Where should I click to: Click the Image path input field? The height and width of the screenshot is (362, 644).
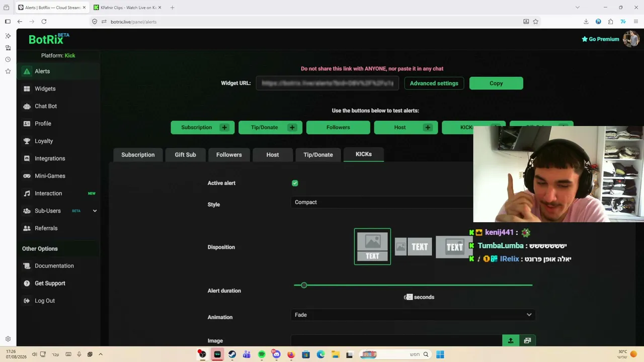(396, 341)
